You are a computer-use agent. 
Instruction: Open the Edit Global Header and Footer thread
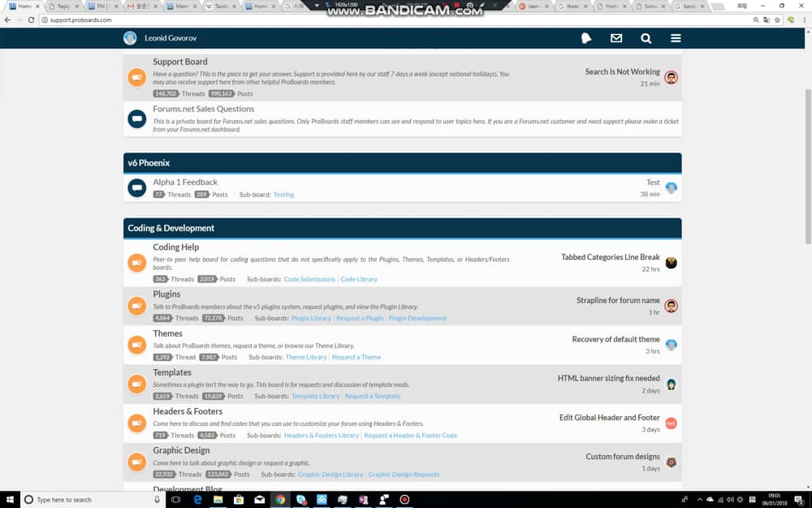click(610, 417)
